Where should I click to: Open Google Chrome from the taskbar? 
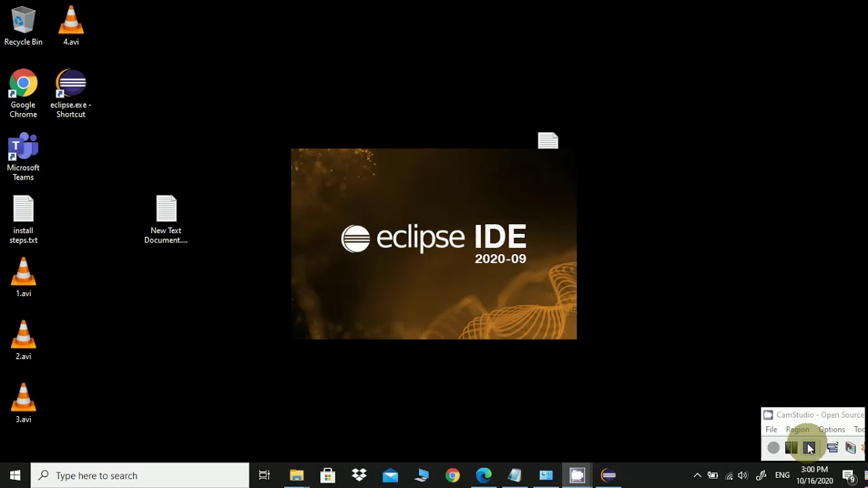click(x=452, y=475)
